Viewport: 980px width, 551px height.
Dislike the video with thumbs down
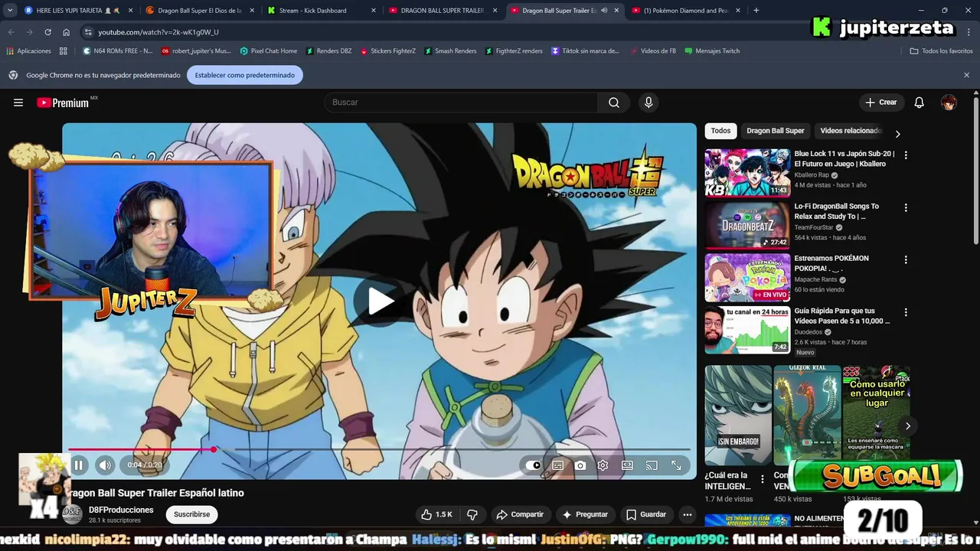tap(472, 515)
